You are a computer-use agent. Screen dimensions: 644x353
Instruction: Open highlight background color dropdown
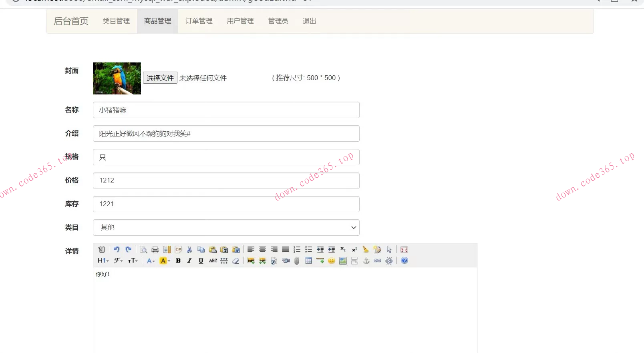point(165,261)
